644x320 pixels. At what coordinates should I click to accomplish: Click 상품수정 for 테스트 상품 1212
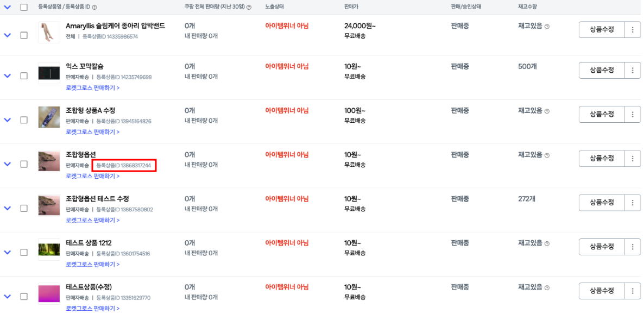[602, 247]
